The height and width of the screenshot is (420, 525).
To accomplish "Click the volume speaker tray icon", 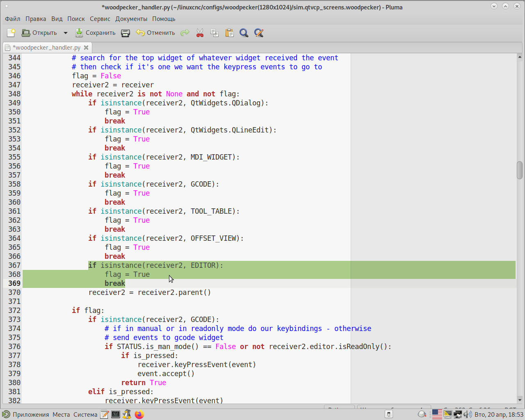I will click(468, 414).
